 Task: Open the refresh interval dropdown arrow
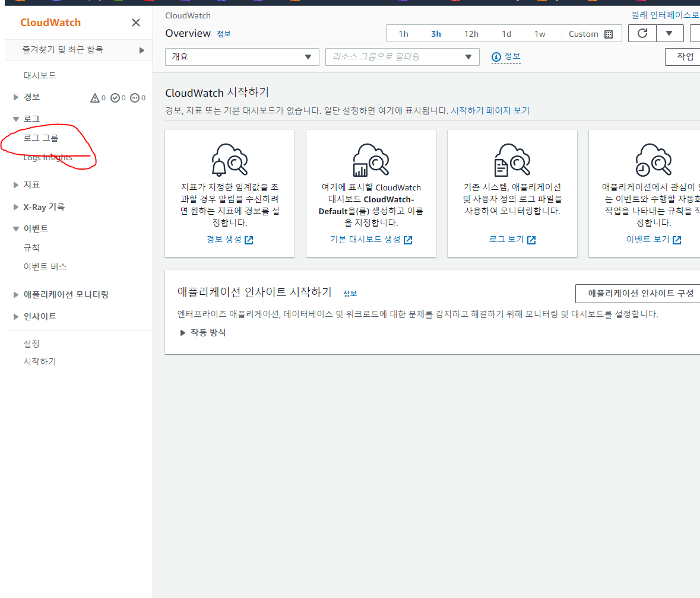[x=669, y=33]
